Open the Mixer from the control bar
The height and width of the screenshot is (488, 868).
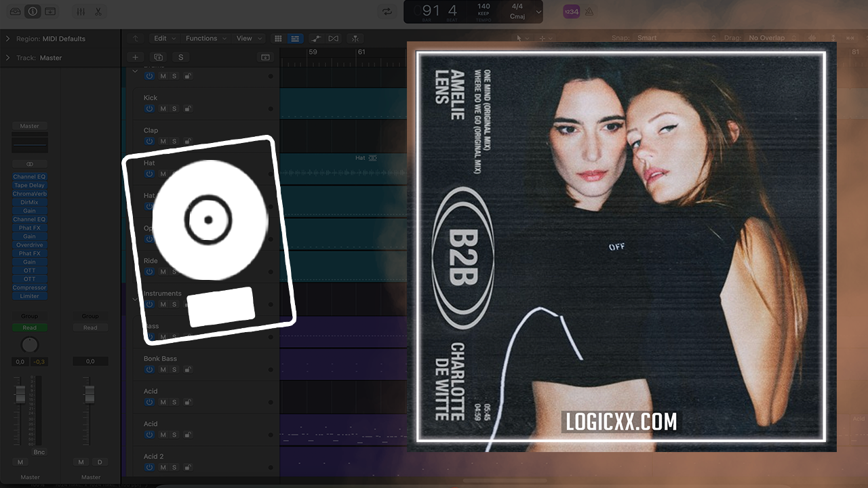click(x=81, y=12)
